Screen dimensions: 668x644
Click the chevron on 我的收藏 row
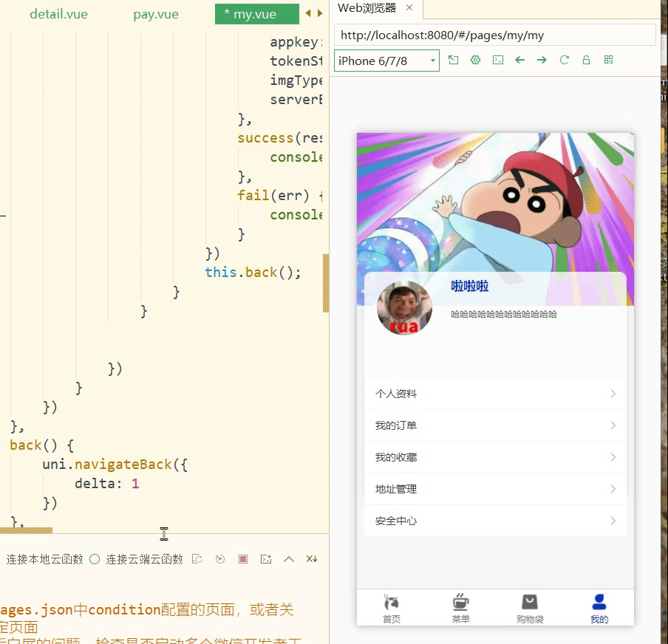click(x=613, y=457)
